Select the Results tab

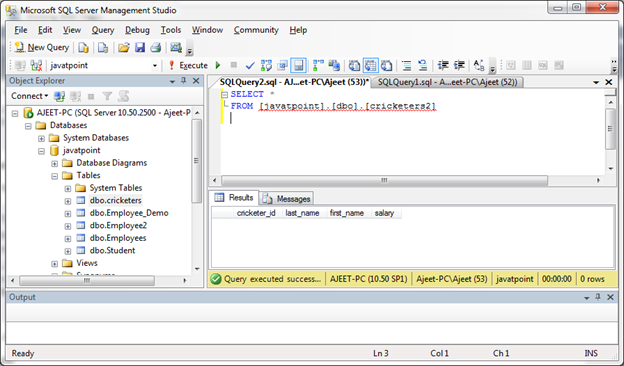point(234,197)
